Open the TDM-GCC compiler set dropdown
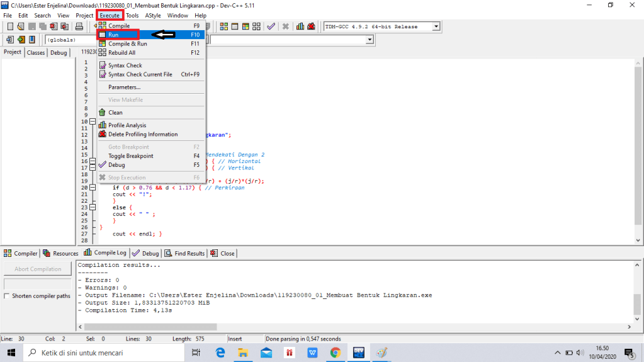This screenshot has width=644, height=362. point(436,26)
